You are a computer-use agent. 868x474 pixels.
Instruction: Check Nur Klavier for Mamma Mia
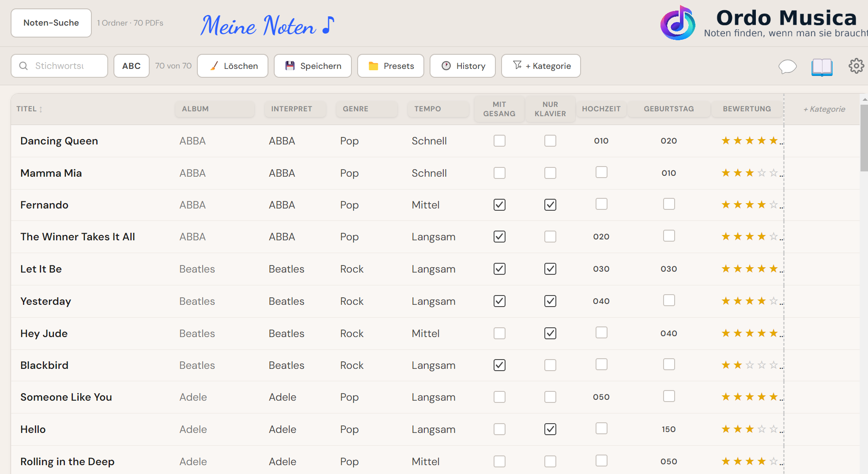[x=550, y=173]
